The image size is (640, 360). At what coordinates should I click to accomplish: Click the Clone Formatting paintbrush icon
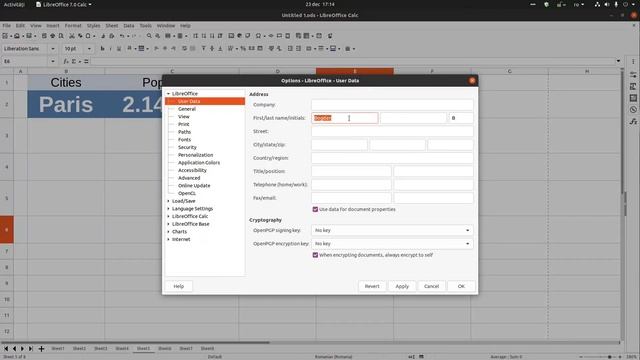pyautogui.click(x=103, y=36)
